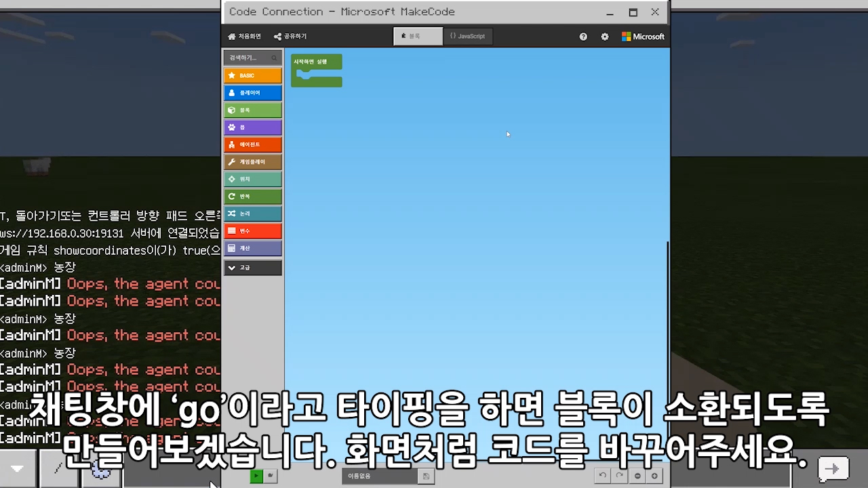868x488 pixels.
Task: Open the 에이전트 (Agent) category
Action: pyautogui.click(x=252, y=144)
